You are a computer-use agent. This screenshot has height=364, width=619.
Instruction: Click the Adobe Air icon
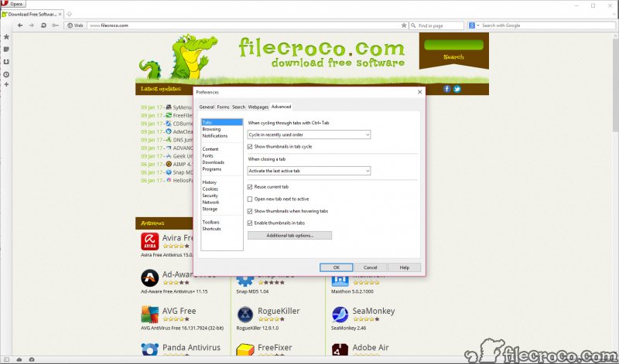coord(340,349)
